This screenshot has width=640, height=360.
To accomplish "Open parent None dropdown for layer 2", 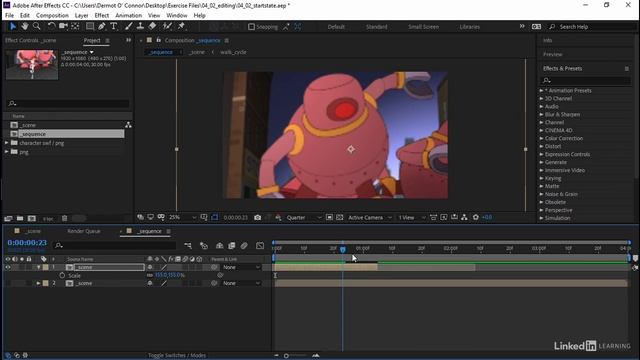I will [x=241, y=283].
